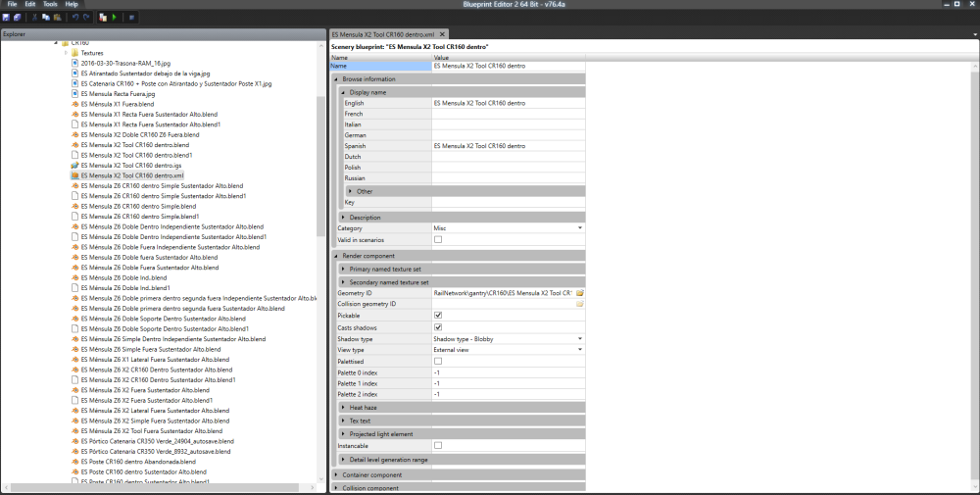Collapse the Render component section
Viewport: 980px width, 495px height.
(336, 256)
